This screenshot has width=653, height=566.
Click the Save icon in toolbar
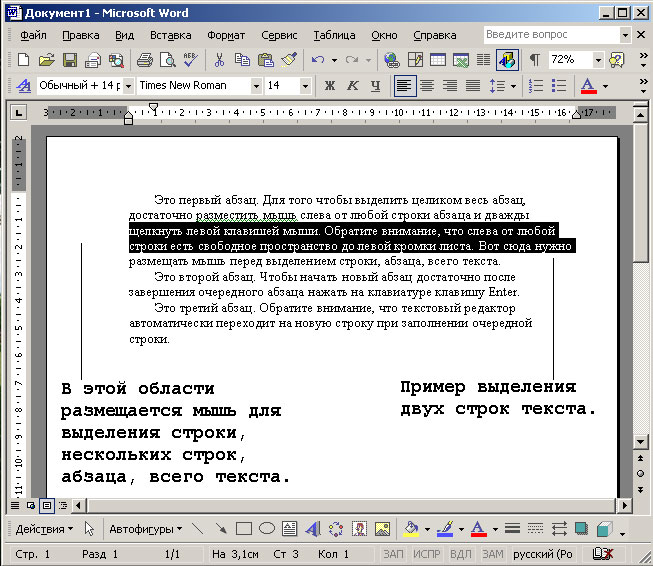[x=70, y=60]
